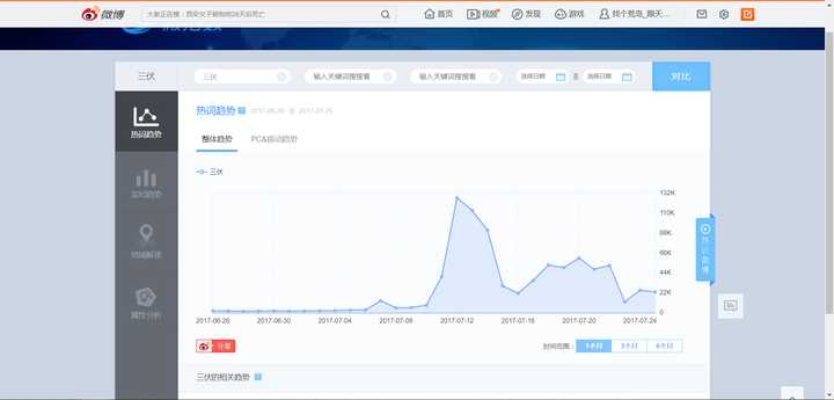
Task: Open the end date calendar picker
Action: [627, 76]
